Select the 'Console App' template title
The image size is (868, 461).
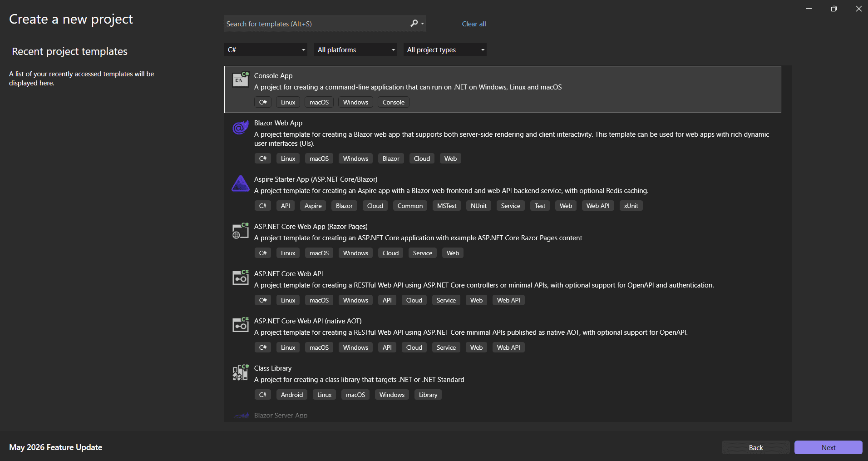coord(273,76)
